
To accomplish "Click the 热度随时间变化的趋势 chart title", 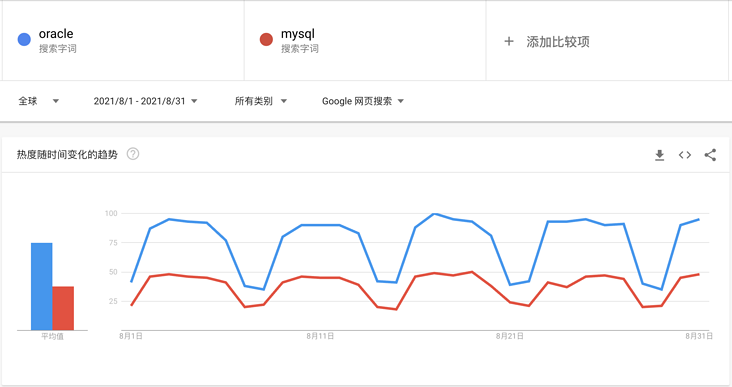I will point(67,155).
